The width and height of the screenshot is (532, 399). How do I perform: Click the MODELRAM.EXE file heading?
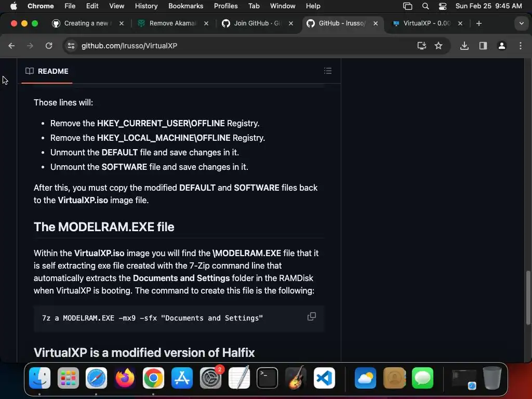tap(104, 227)
